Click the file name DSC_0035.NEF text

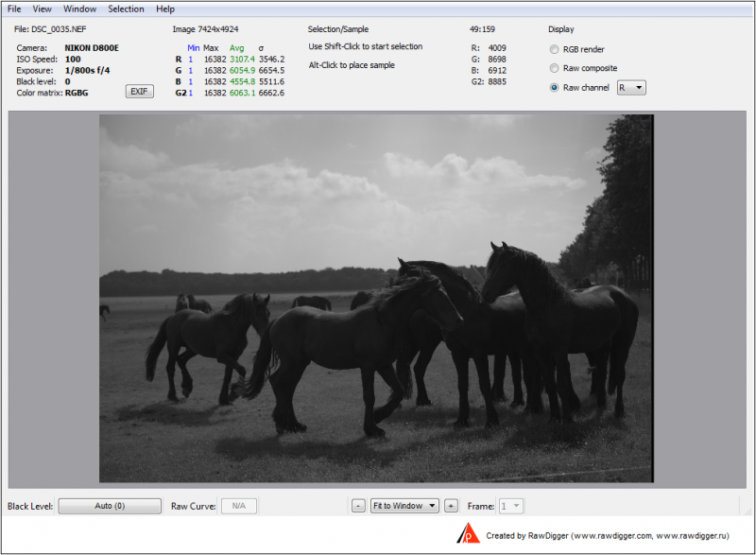pyautogui.click(x=59, y=29)
